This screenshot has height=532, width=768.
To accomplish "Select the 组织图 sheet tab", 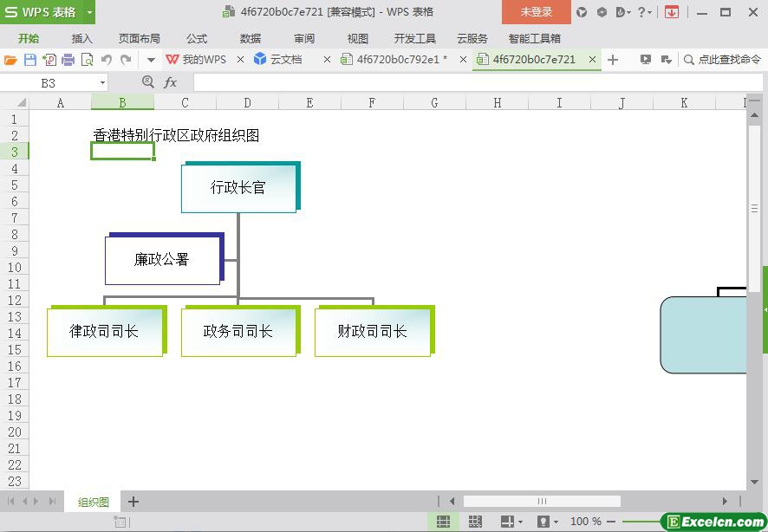I will [x=94, y=502].
